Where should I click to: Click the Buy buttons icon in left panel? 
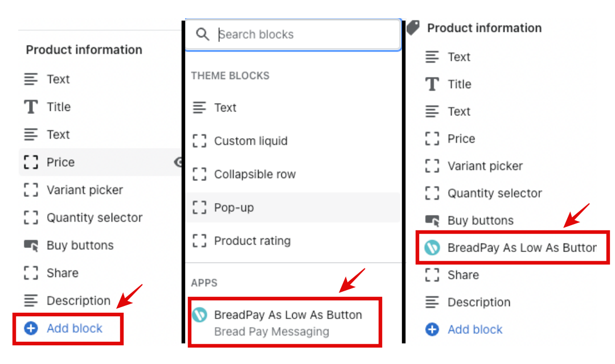click(31, 245)
